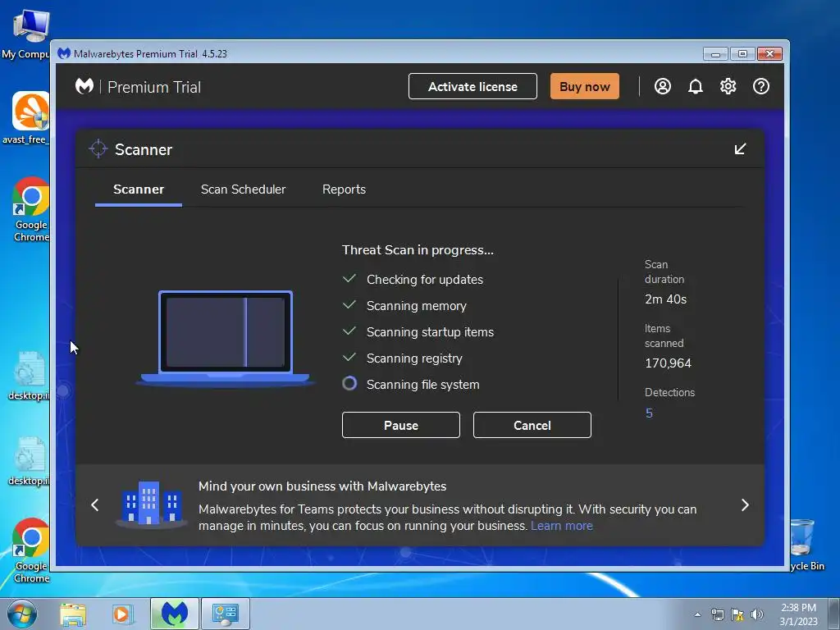Viewport: 840px width, 630px height.
Task: Click the checkmark beside Checking for updates
Action: (x=349, y=279)
